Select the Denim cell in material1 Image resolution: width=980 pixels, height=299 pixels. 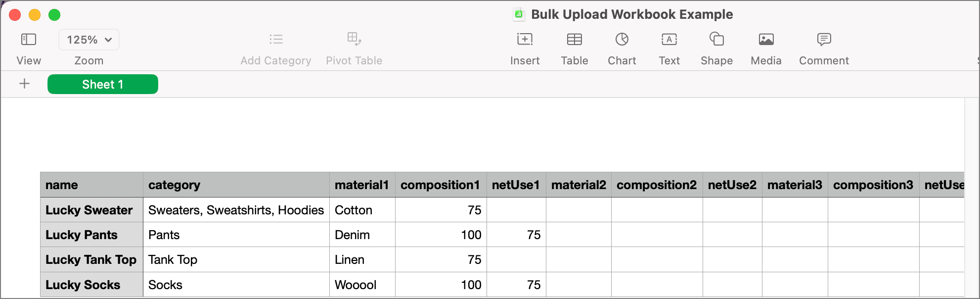(x=362, y=235)
